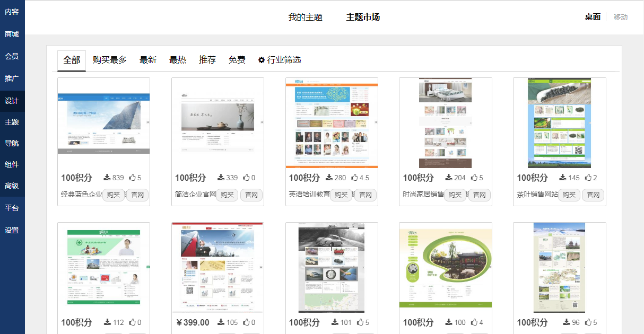
Task: Click 购买 for 时尚家居销售 theme
Action: [455, 195]
